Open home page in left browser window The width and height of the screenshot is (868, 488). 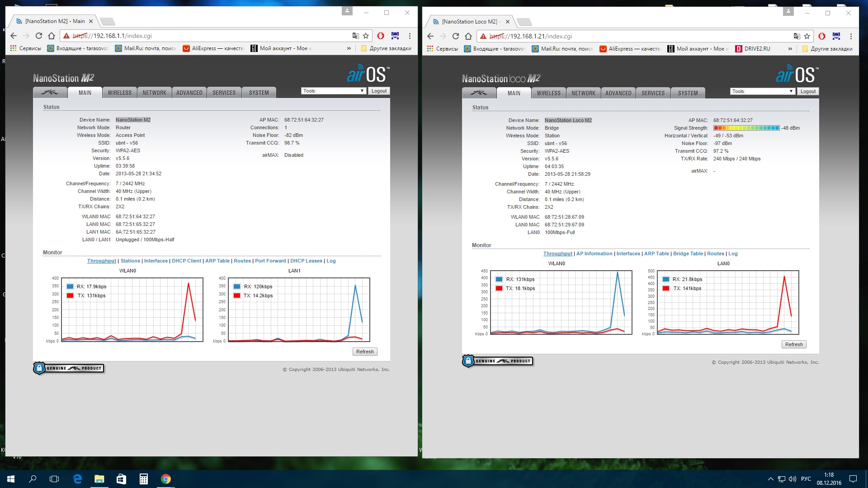point(52,36)
